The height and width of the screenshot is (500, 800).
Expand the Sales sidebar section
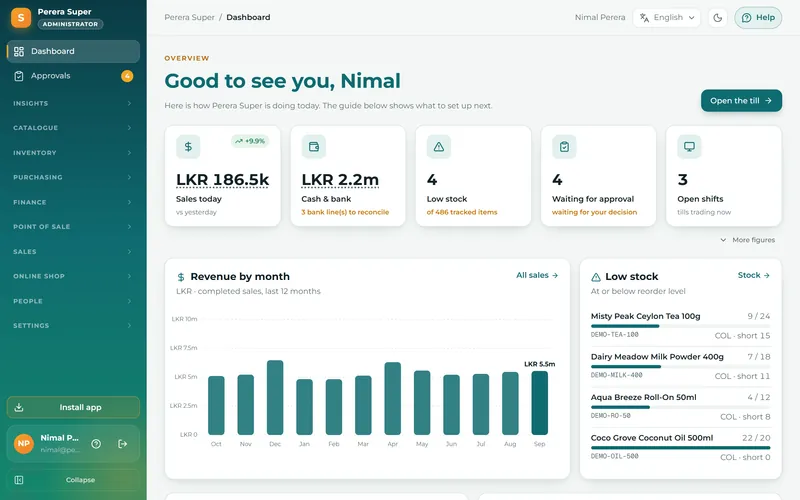point(73,252)
